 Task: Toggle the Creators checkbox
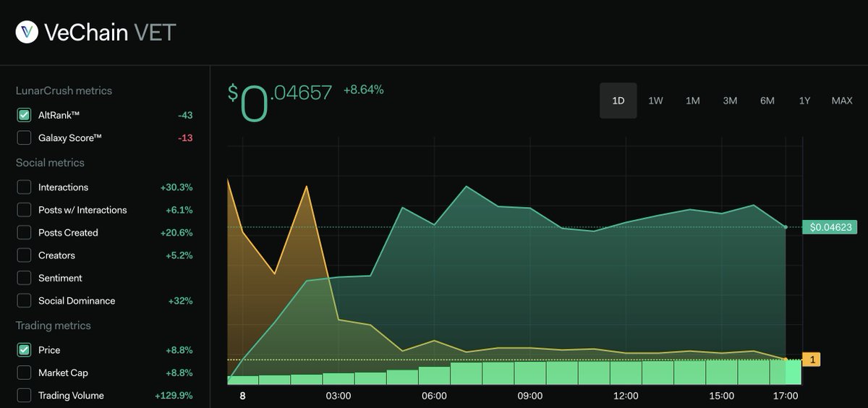(x=25, y=255)
